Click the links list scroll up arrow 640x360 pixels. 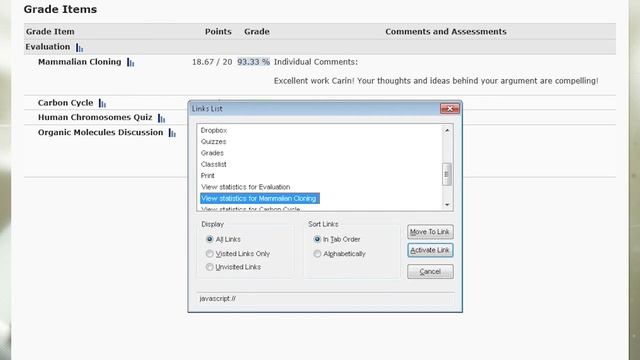[x=447, y=130]
